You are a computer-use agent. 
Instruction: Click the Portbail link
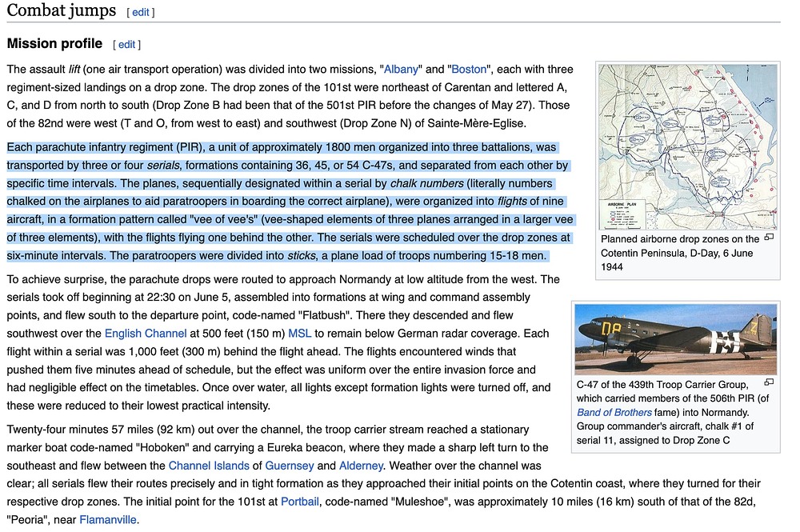coord(300,502)
